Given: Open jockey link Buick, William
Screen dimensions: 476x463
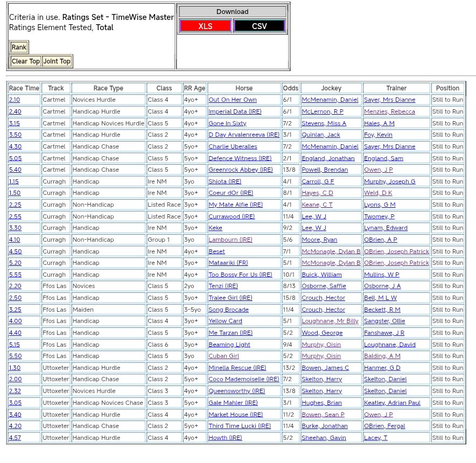Looking at the screenshot, I should click(321, 275).
